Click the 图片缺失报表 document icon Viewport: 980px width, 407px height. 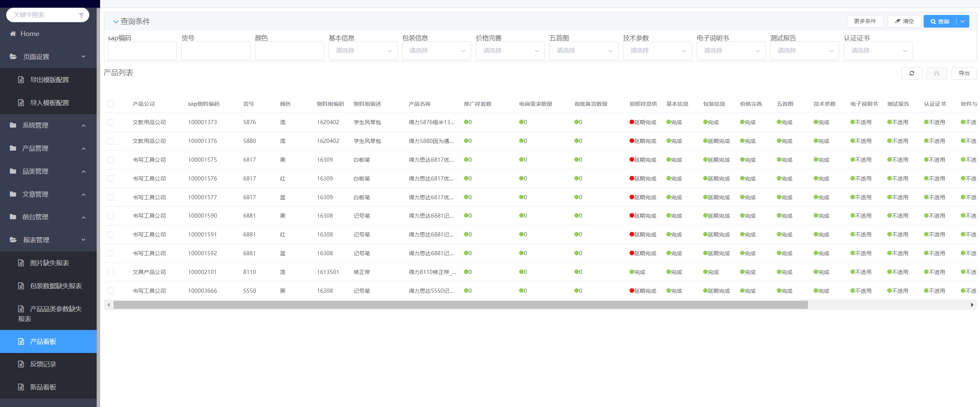pos(21,263)
